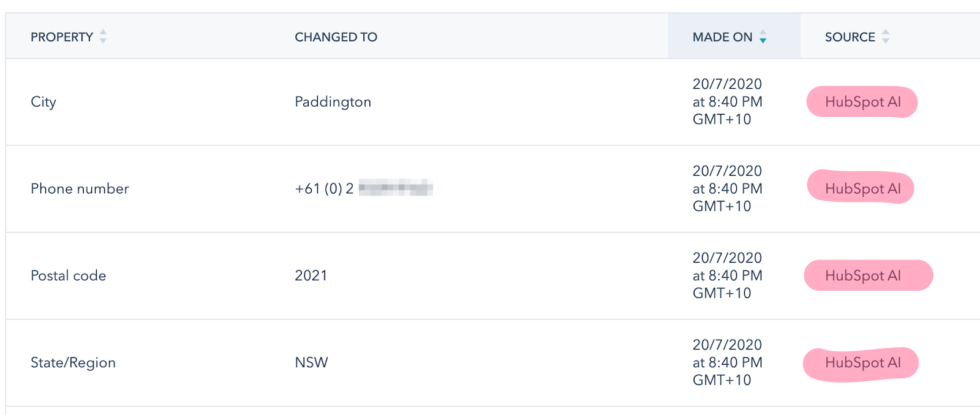Select the Phone number property
The width and height of the screenshot is (980, 415).
pos(80,189)
